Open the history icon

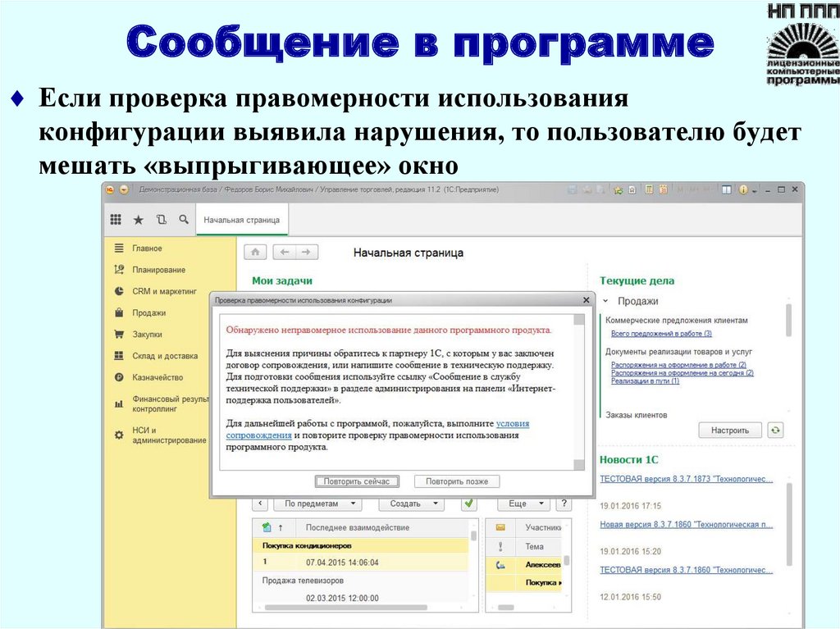point(162,219)
